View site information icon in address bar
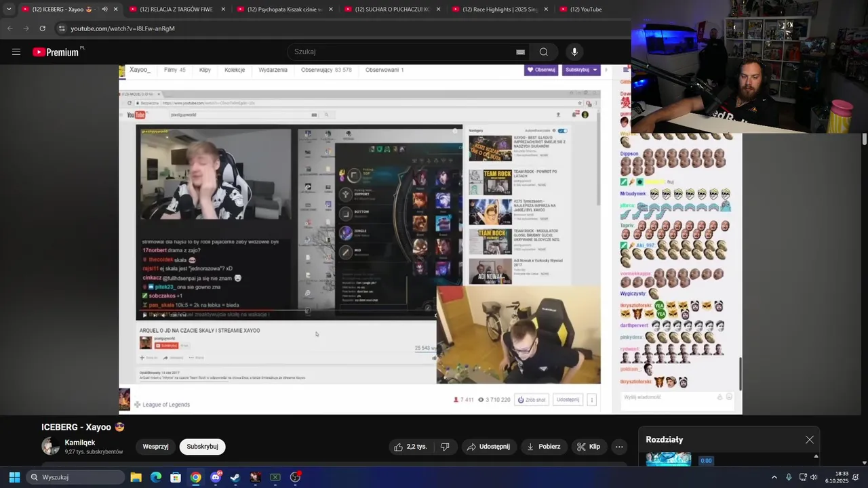This screenshot has width=868, height=488. tap(62, 28)
